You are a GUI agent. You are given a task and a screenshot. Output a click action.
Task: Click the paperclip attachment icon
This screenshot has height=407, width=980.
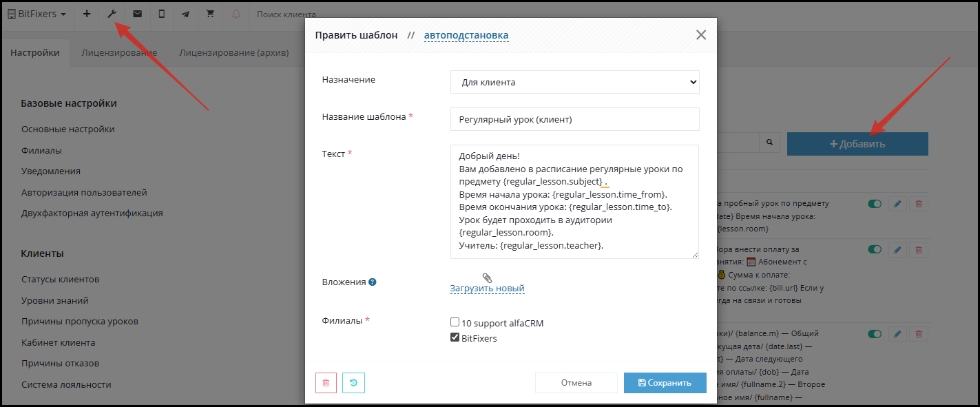pyautogui.click(x=488, y=278)
